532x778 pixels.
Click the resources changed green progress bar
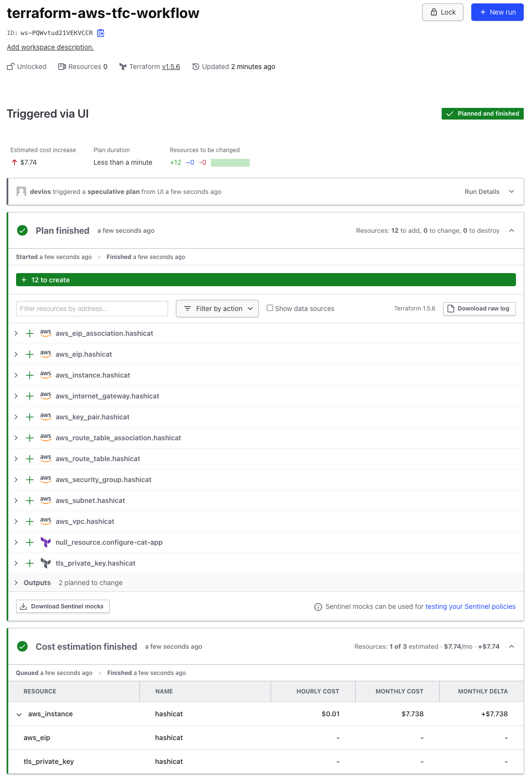[x=230, y=163]
